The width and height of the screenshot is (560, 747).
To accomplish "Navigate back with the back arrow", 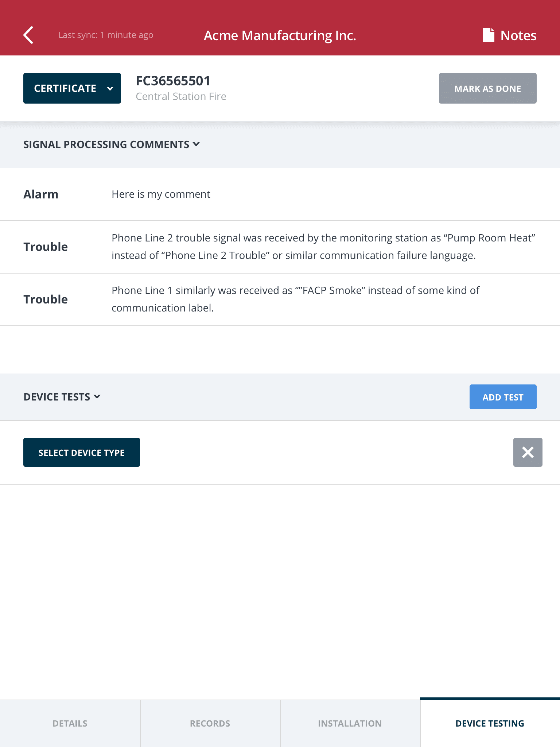I will point(28,35).
